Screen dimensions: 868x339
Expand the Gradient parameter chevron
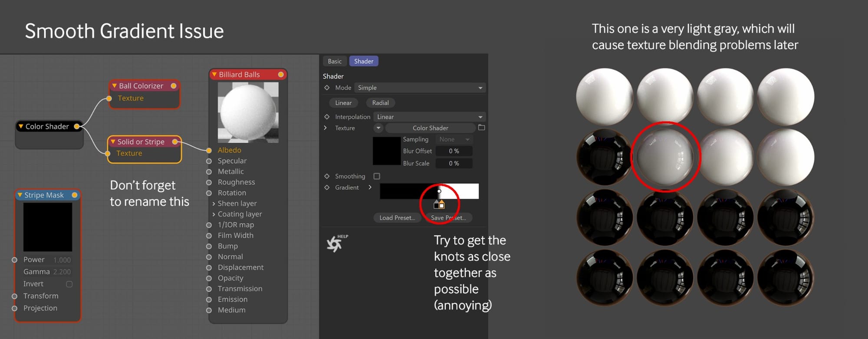pos(370,188)
